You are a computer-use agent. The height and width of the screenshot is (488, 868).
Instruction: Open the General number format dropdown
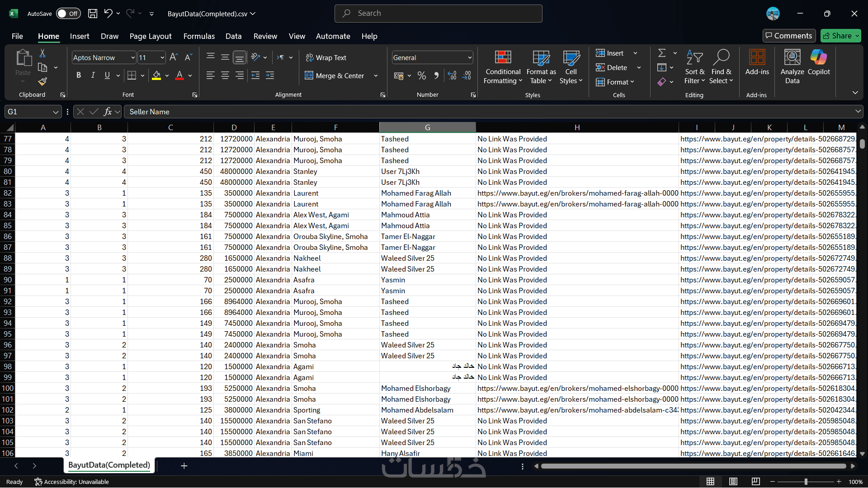click(470, 58)
